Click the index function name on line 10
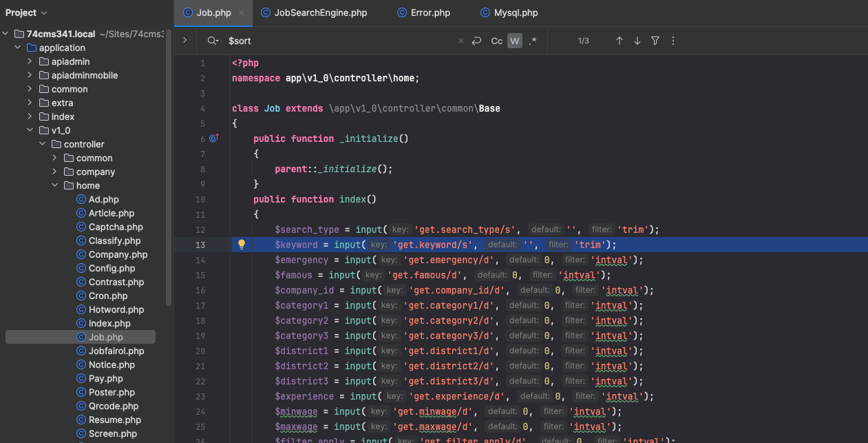Image resolution: width=868 pixels, height=443 pixels. click(x=353, y=199)
